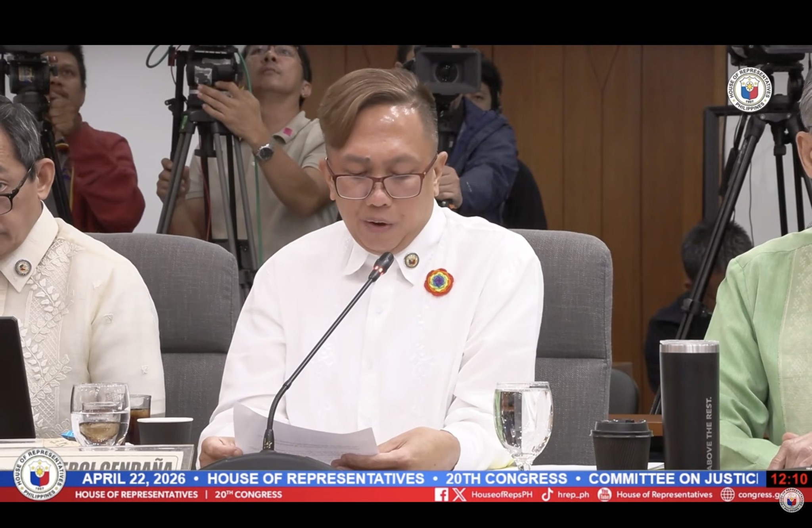Click the congress.gov website address text
Screen dimensions: 812x528
coord(757,495)
